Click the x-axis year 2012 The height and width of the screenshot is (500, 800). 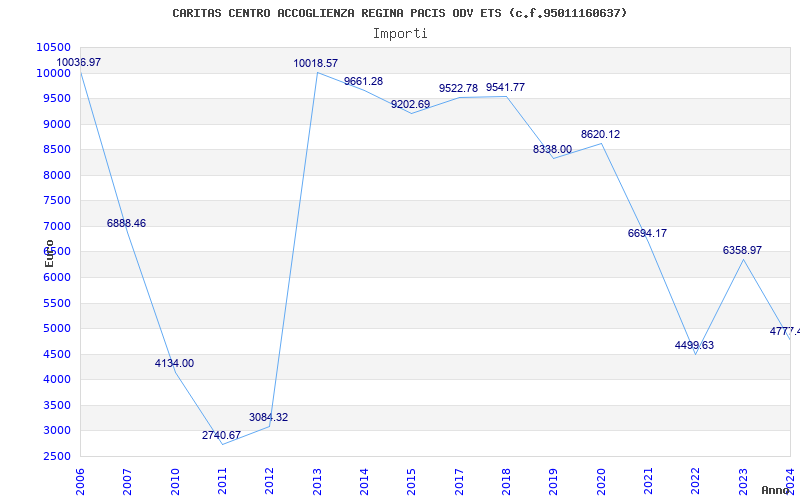pos(270,482)
